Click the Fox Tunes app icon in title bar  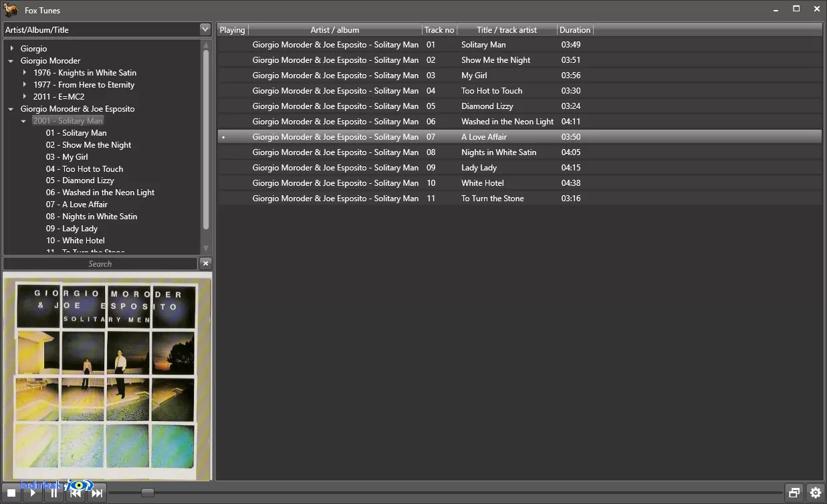[x=11, y=10]
